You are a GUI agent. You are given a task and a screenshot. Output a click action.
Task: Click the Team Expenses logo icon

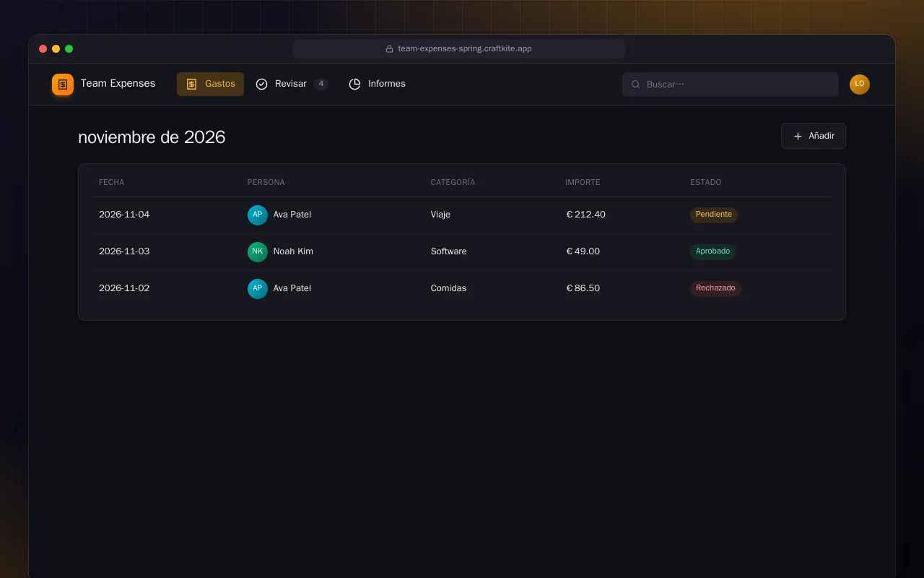tap(63, 85)
